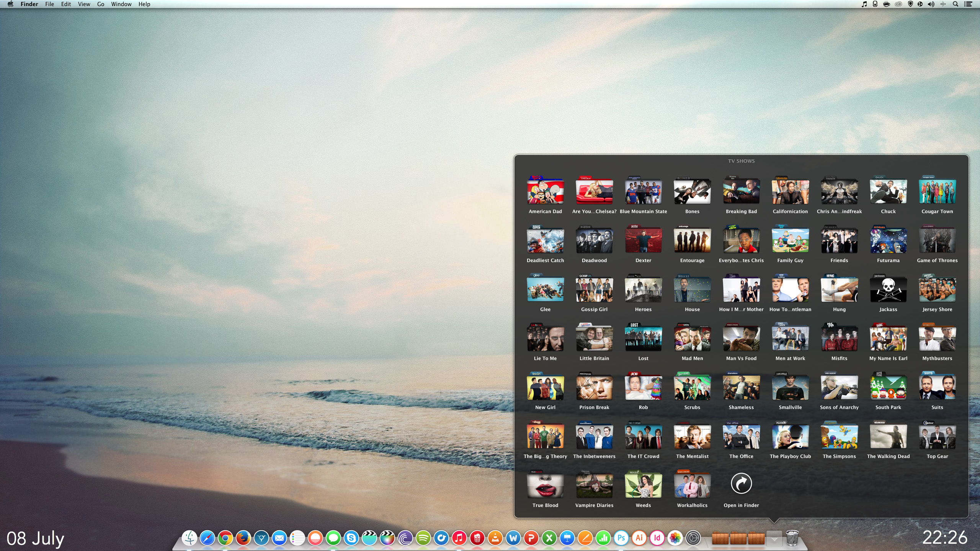This screenshot has width=980, height=551.
Task: Open iTunes music note dock icon
Action: [x=459, y=538]
